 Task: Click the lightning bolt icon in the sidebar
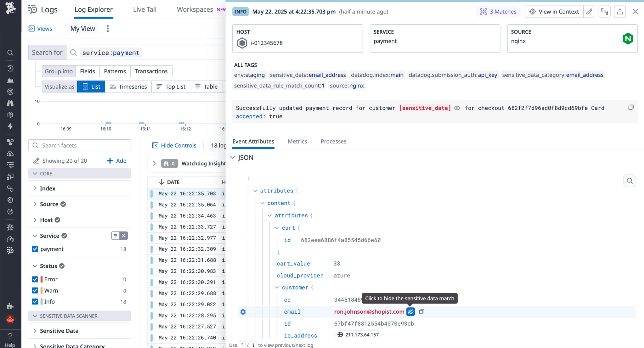tap(10, 126)
